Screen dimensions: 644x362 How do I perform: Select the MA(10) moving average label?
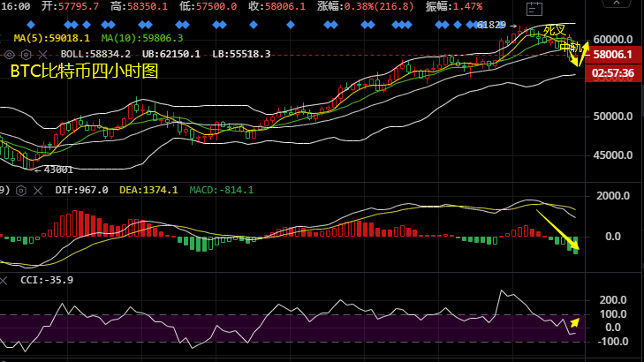click(x=142, y=39)
